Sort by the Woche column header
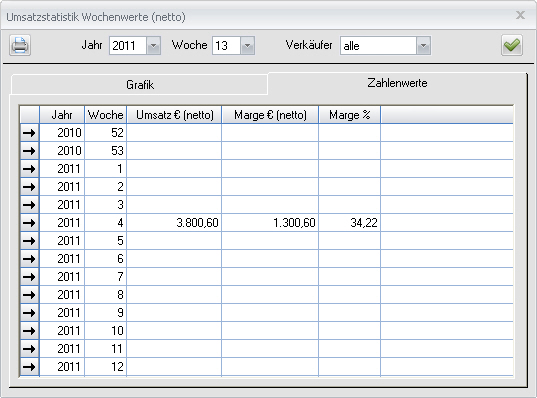This screenshot has width=537, height=398. click(105, 115)
